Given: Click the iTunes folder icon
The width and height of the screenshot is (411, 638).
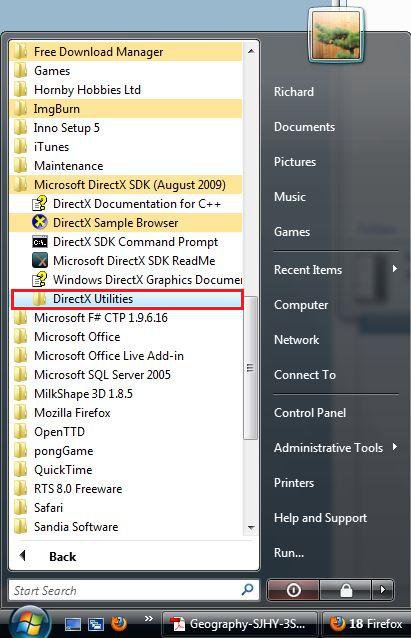Looking at the screenshot, I should pyautogui.click(x=20, y=147).
